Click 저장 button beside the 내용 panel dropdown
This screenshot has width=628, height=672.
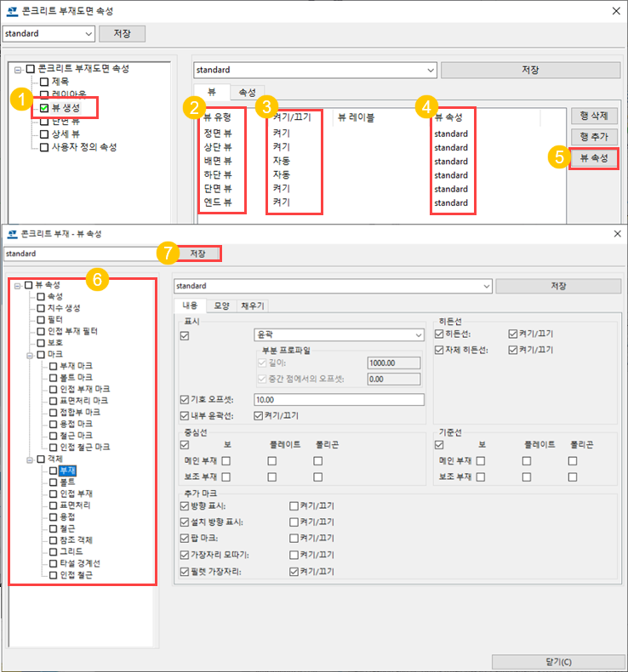[558, 286]
